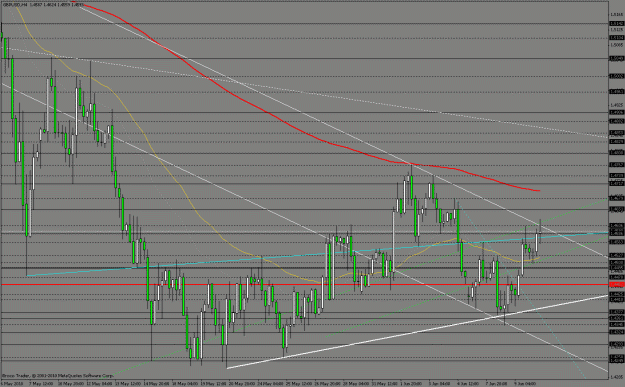Click the red highlighted price tag on the scale
The width and height of the screenshot is (625, 387).
click(617, 285)
